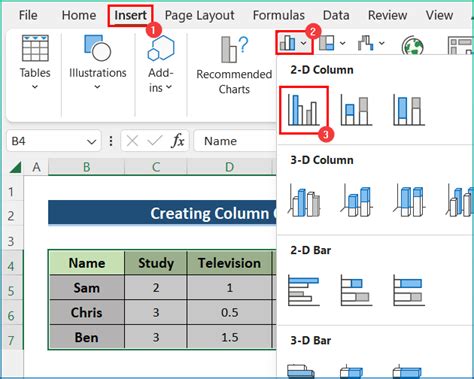Click the cell containing Sam

(x=87, y=288)
